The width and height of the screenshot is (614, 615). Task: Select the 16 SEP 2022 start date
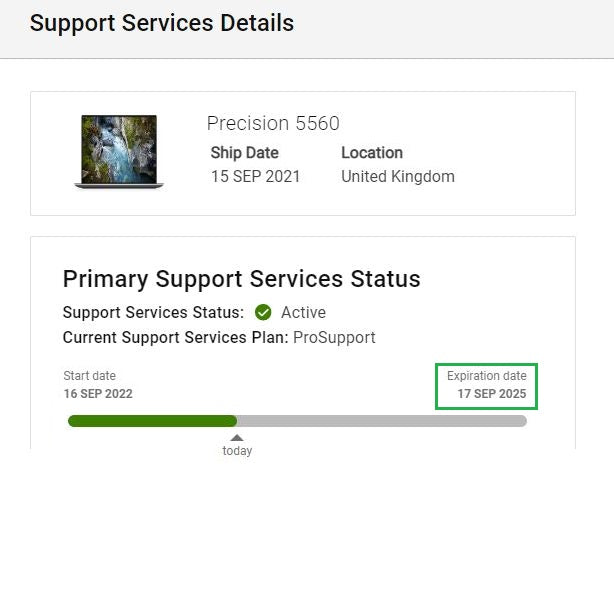click(98, 394)
